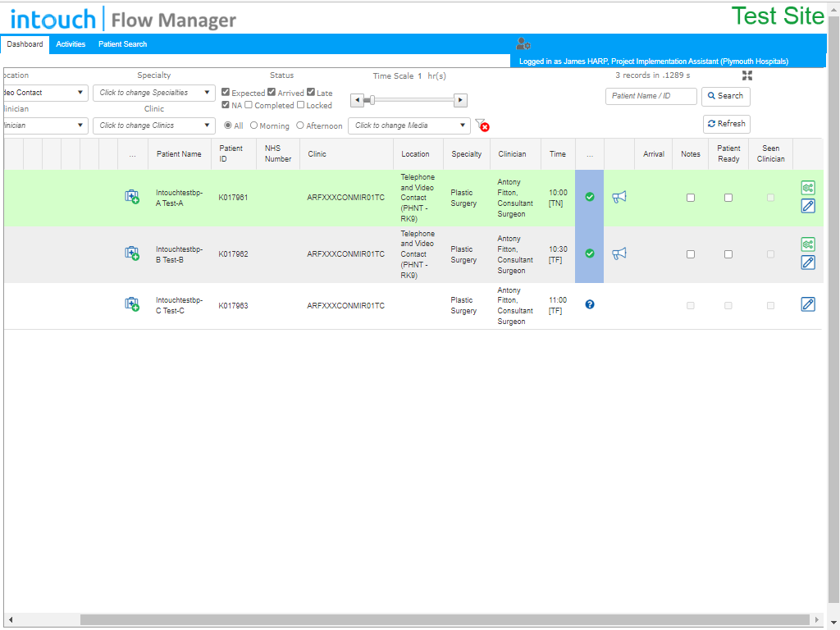Switch to the Dashboard tab
This screenshot has width=840, height=630.
[x=25, y=44]
